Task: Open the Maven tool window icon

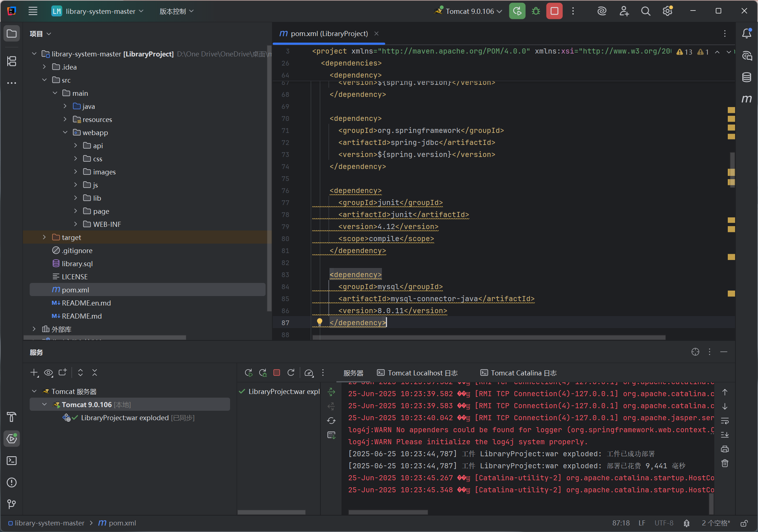Action: click(746, 99)
